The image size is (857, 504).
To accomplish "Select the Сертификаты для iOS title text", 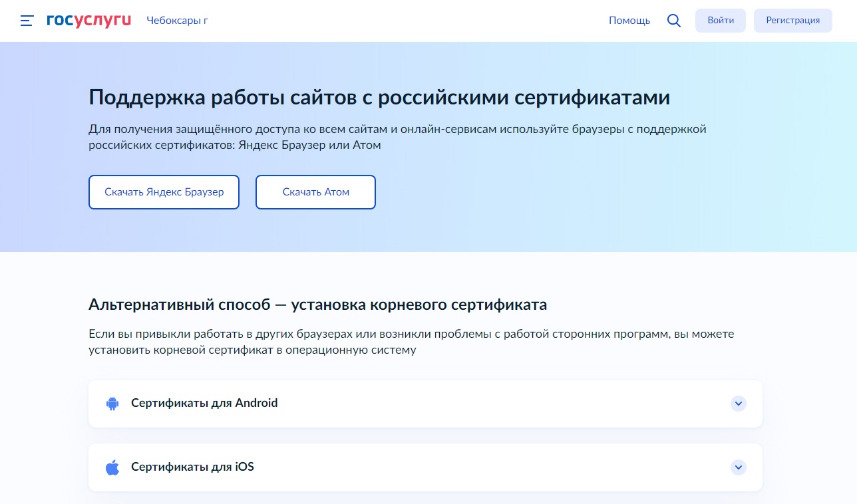I will tap(192, 467).
